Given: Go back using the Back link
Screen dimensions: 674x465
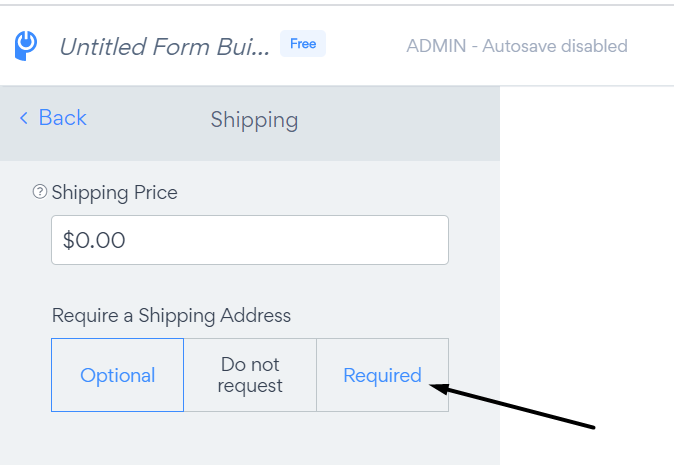Looking at the screenshot, I should [53, 118].
